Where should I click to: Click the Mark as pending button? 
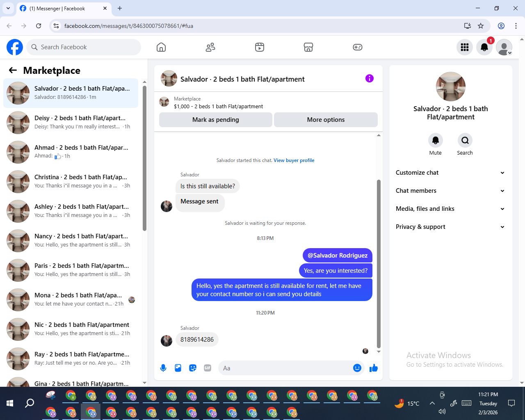click(x=216, y=120)
